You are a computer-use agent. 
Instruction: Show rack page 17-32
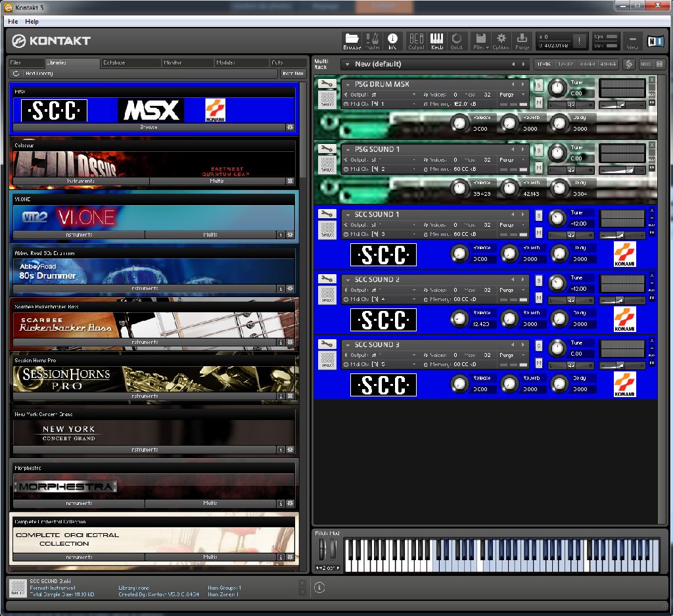coord(565,64)
